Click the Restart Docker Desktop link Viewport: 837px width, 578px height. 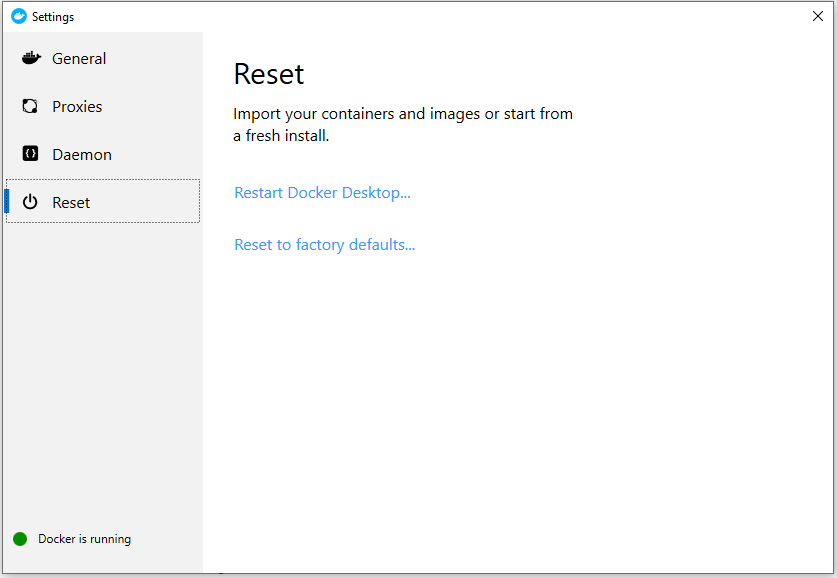tap(322, 193)
